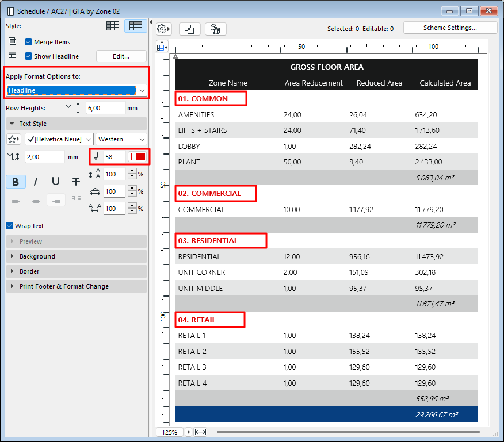
Task: Open the Favorites star button in Text Style
Action: coord(14,139)
